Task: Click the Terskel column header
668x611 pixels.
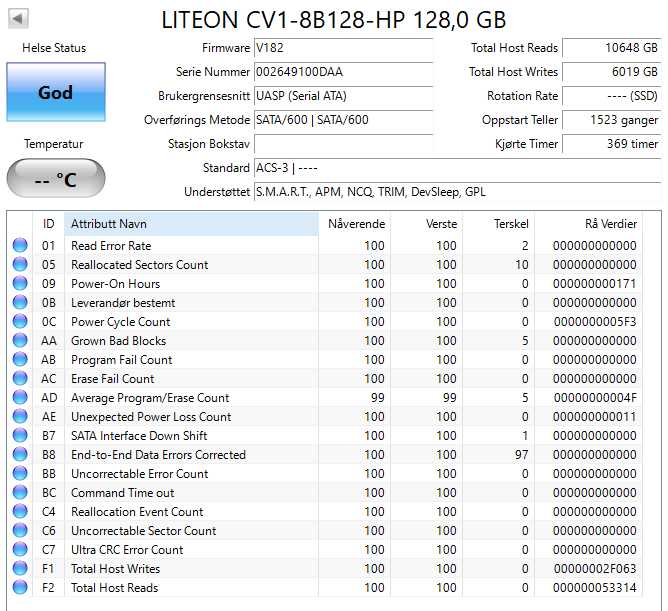Action: 498,224
